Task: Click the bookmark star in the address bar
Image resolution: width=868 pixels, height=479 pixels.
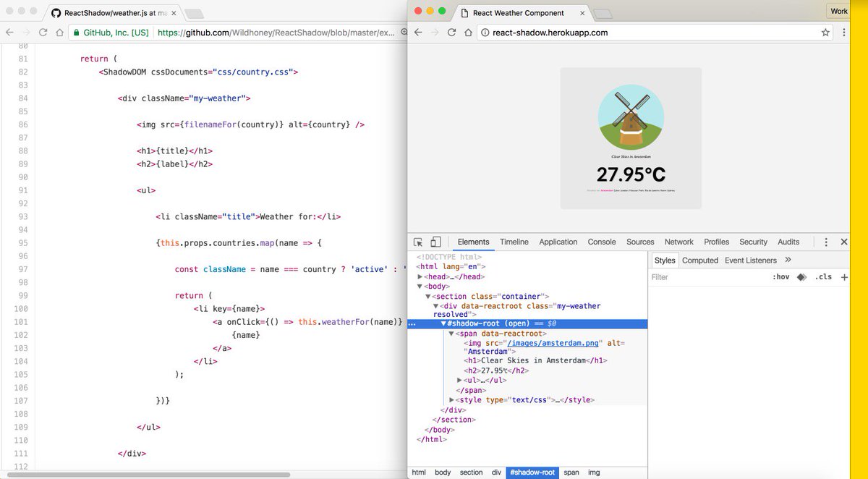Action: (x=825, y=32)
